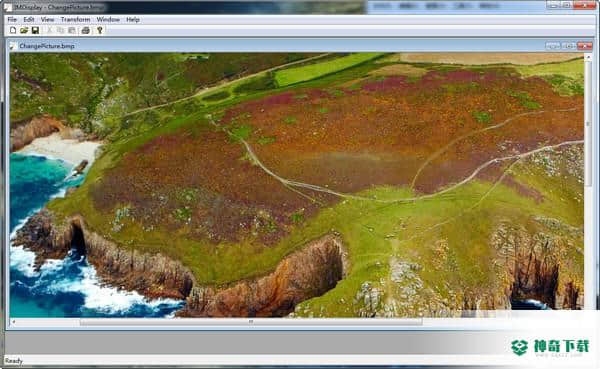Click the New document toolbar icon

coord(13,30)
